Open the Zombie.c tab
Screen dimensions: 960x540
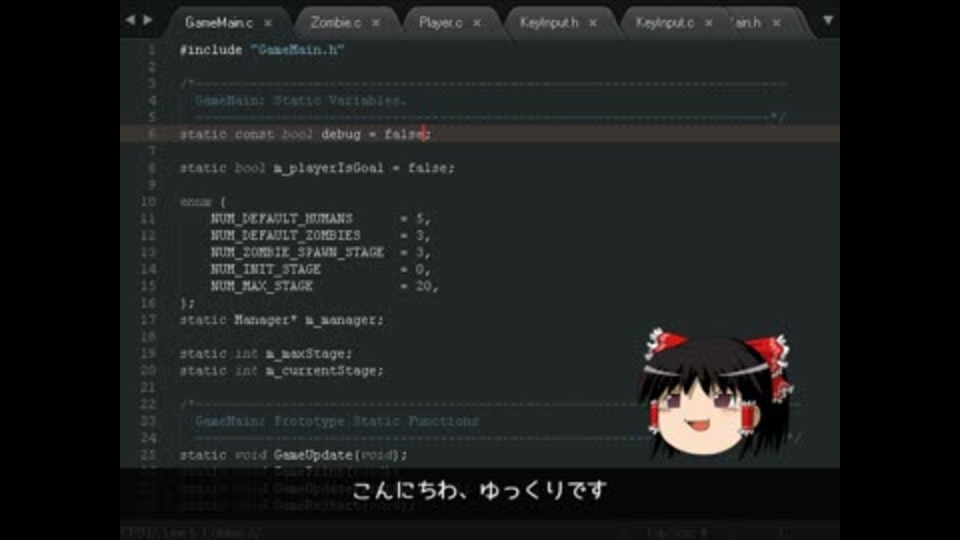(335, 23)
